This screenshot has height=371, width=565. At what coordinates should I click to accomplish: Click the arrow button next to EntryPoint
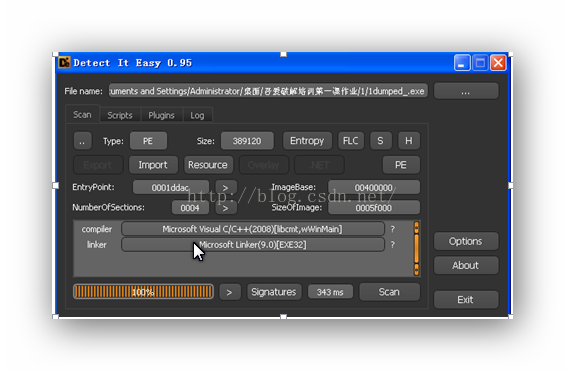226,188
